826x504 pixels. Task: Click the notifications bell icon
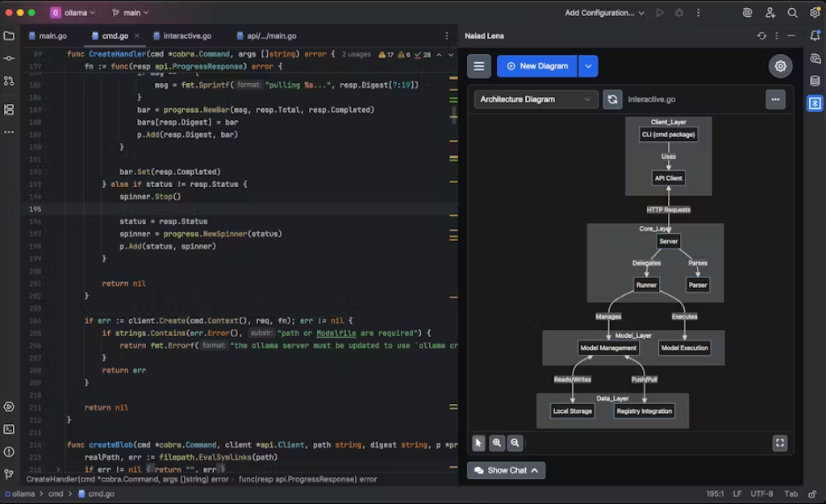(815, 36)
